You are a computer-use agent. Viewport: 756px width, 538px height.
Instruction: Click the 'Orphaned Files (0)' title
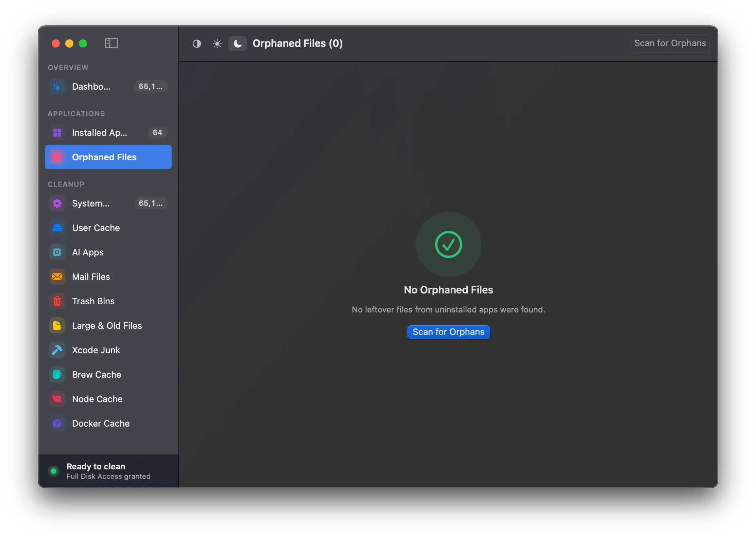pos(297,43)
